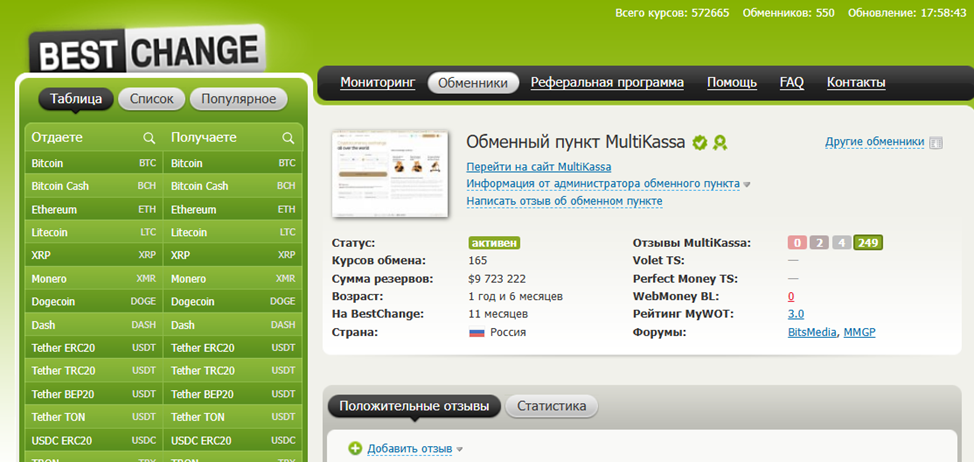
Task: Open the Контакты page
Action: click(x=856, y=83)
